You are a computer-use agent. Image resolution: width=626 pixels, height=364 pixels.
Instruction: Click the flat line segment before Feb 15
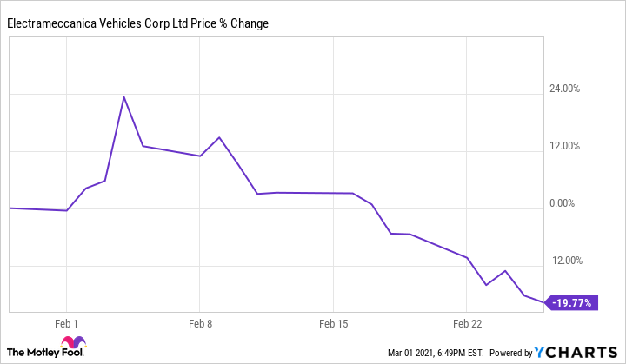pos(304,193)
